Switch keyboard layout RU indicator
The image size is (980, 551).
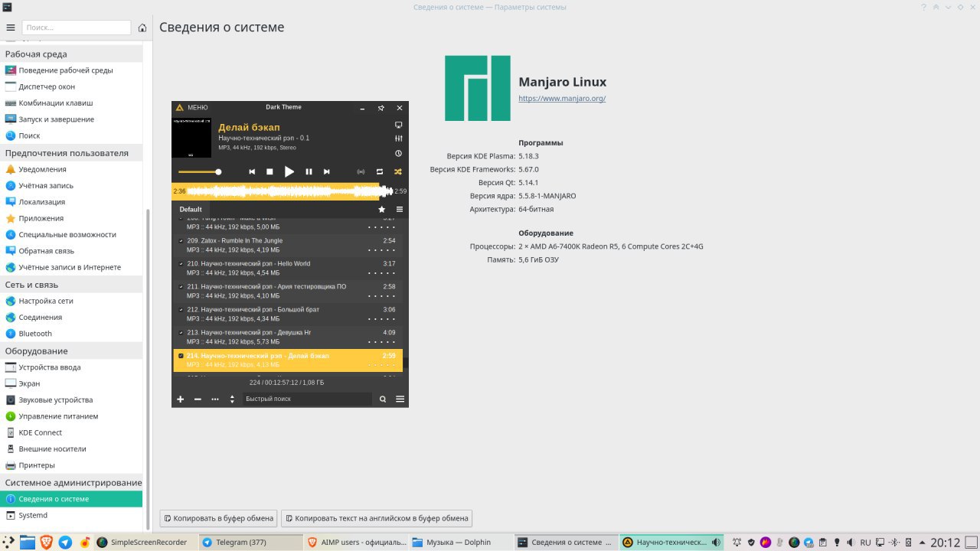click(865, 543)
